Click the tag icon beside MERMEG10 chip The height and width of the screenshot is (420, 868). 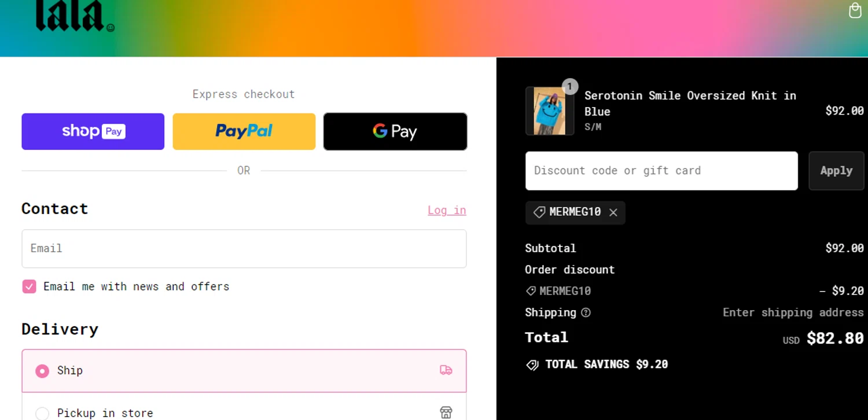539,212
